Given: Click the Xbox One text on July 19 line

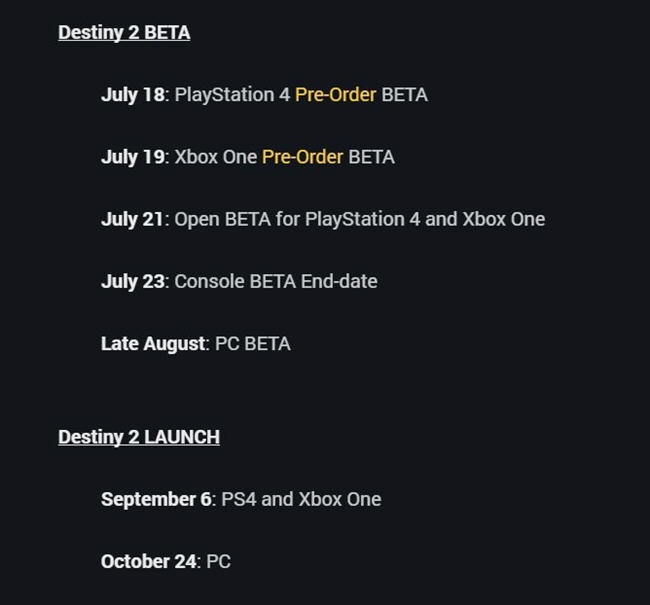Looking at the screenshot, I should (216, 157).
